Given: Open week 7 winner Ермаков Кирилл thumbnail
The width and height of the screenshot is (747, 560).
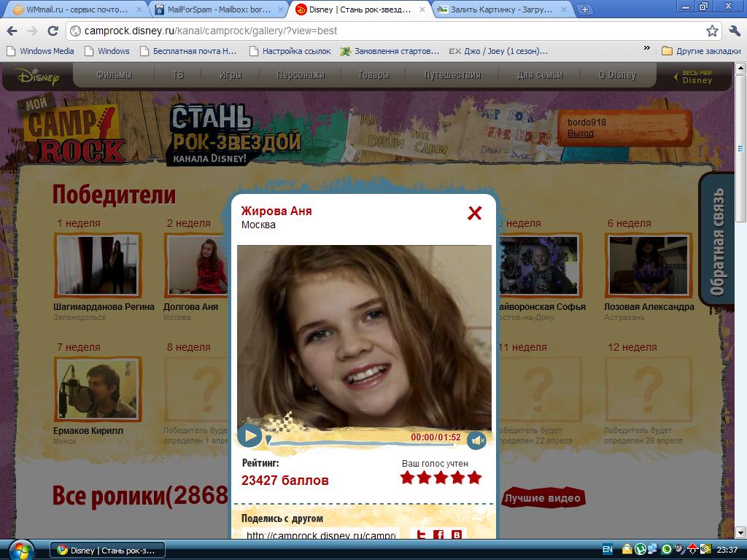Looking at the screenshot, I should coord(98,389).
